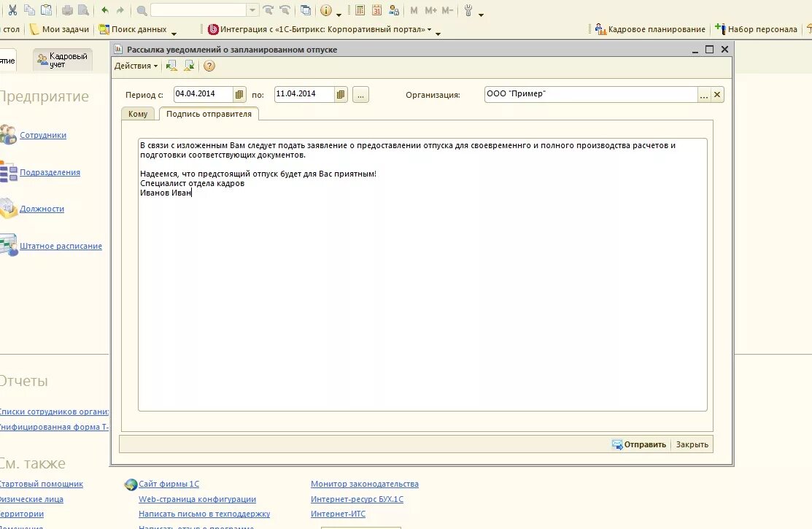Open calendar picker for start date 04.04.2014
The height and width of the screenshot is (529, 812).
point(239,94)
